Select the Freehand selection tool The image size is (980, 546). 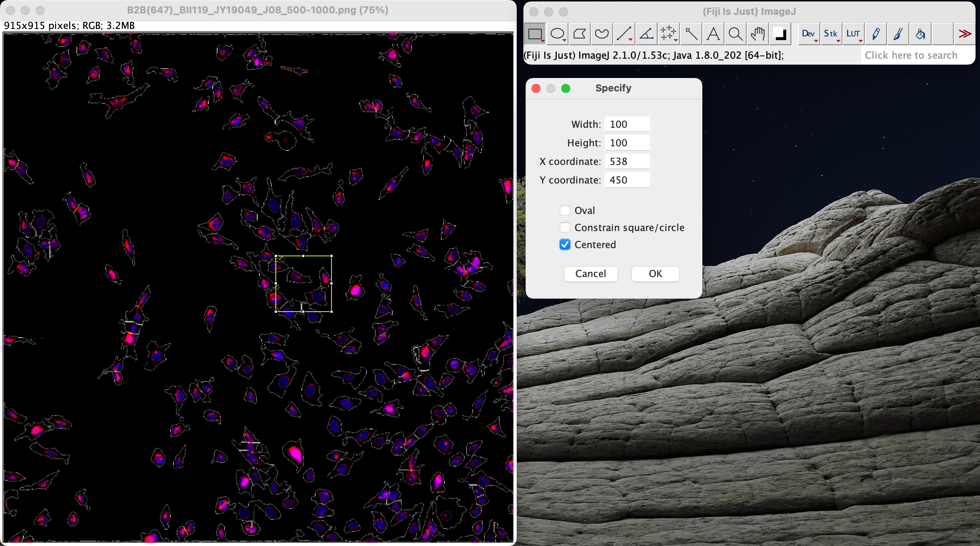coord(601,34)
